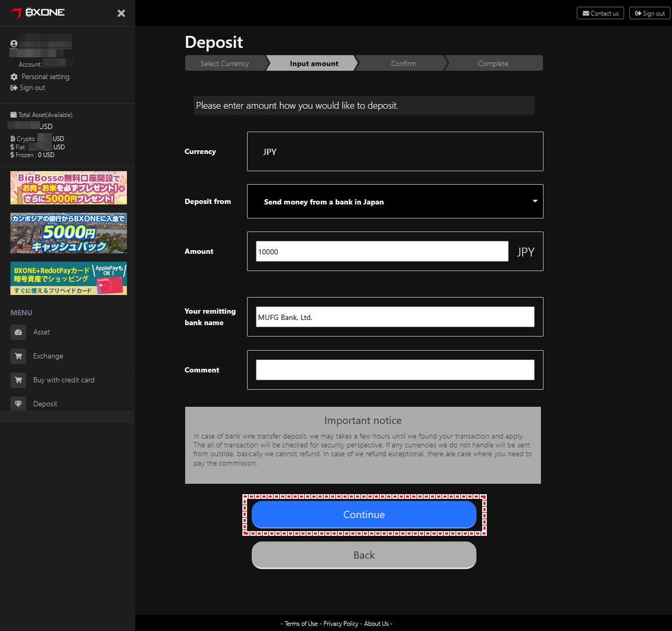This screenshot has width=672, height=631.
Task: Select the Confirm step tab
Action: pos(403,63)
